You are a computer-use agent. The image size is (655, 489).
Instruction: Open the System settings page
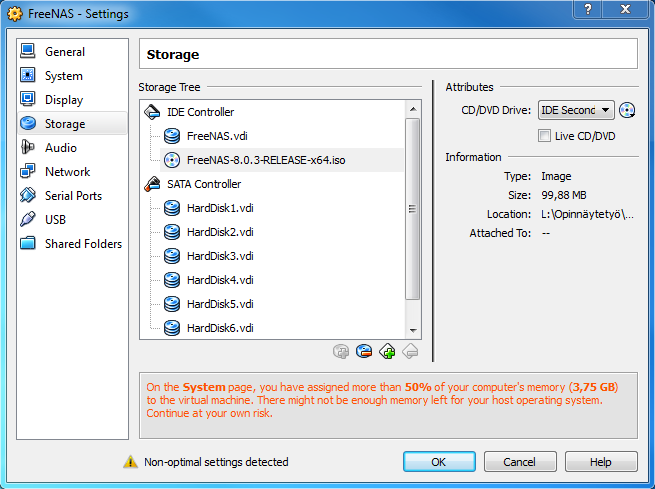(x=72, y=76)
